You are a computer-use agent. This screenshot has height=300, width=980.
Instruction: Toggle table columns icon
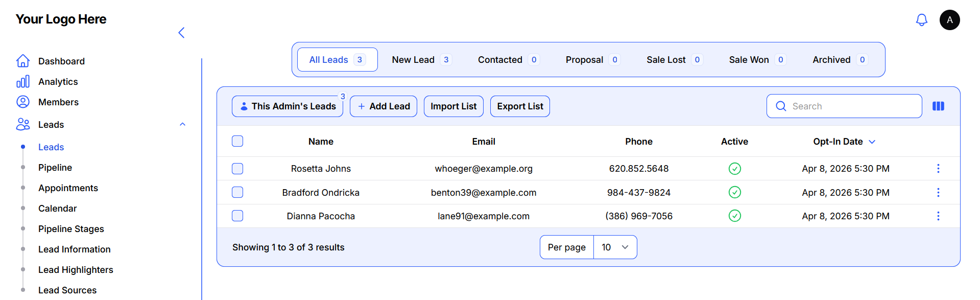(938, 106)
